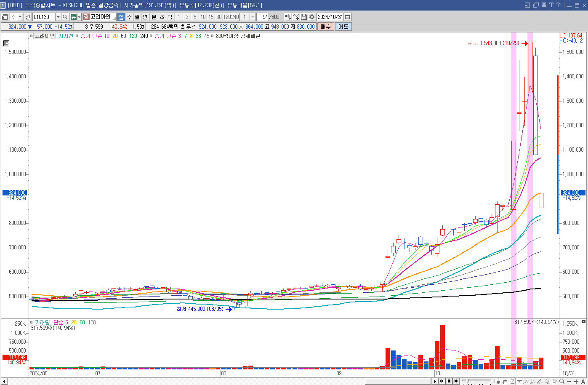Click the 3 interval preset button
The width and height of the screenshot is (588, 385).
tap(187, 17)
